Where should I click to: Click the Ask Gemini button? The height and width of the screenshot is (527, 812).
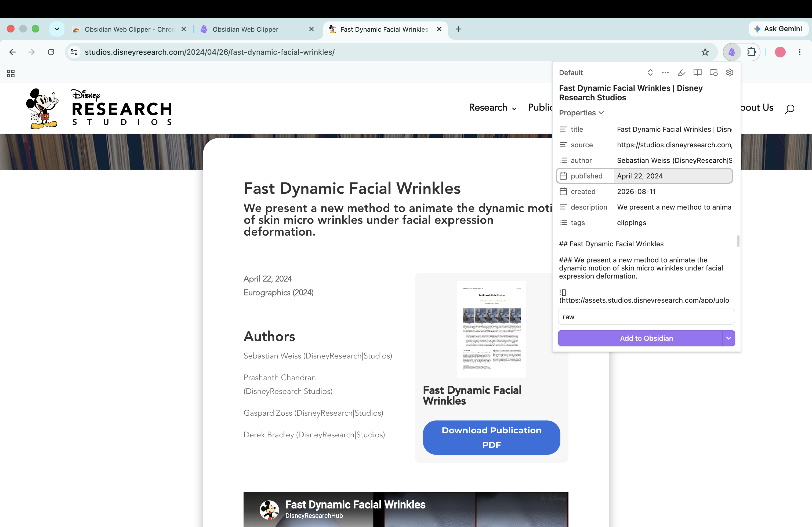[778, 29]
